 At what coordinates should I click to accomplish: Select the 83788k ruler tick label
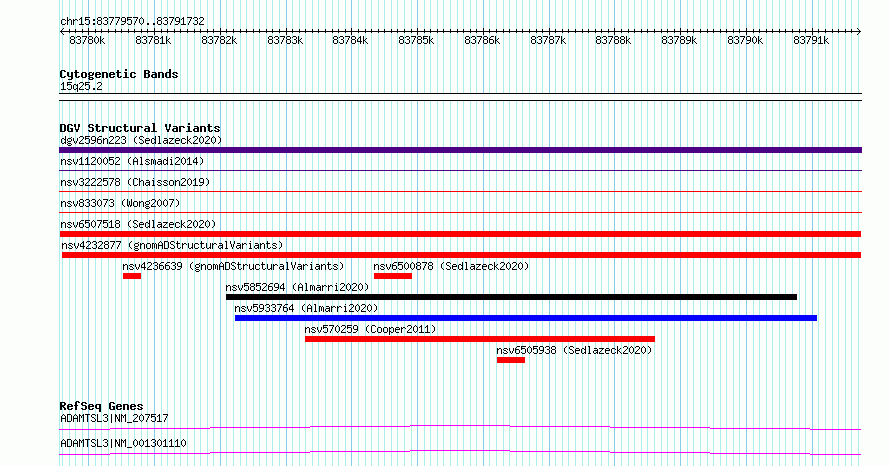[613, 40]
